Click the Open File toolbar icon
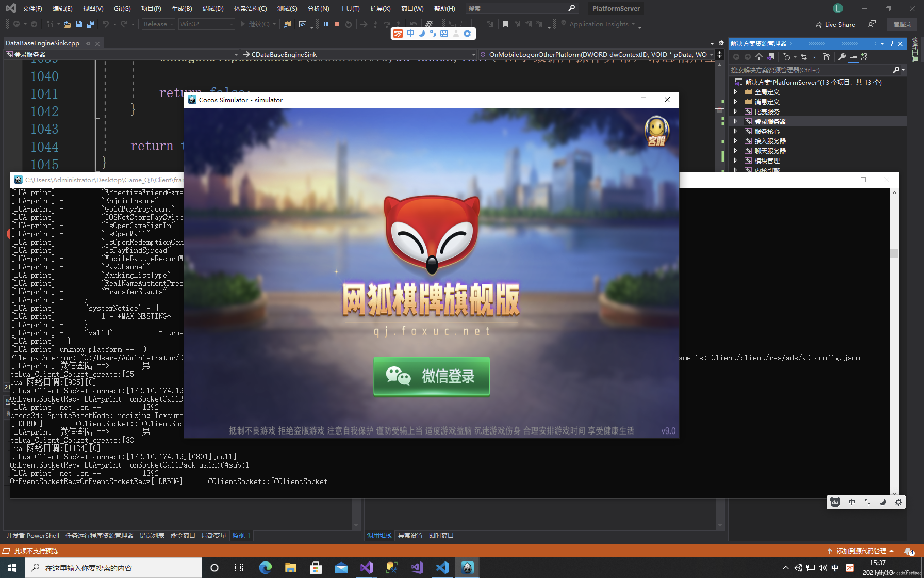This screenshot has width=924, height=578. coord(67,24)
